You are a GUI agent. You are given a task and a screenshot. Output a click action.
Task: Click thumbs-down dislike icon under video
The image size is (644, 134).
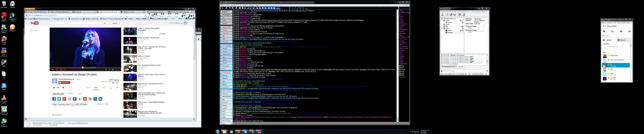(x=63, y=88)
